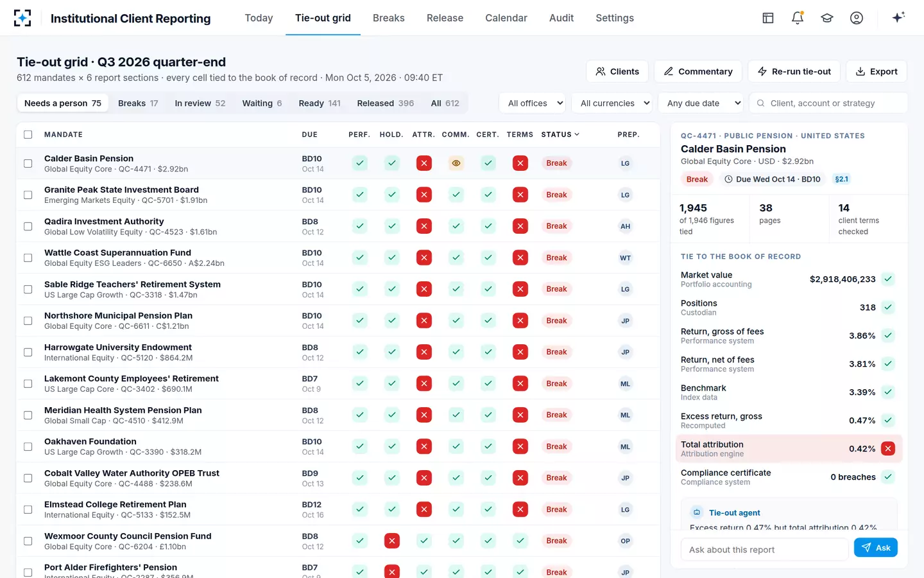Go to the Calendar tab
924x578 pixels.
point(506,18)
